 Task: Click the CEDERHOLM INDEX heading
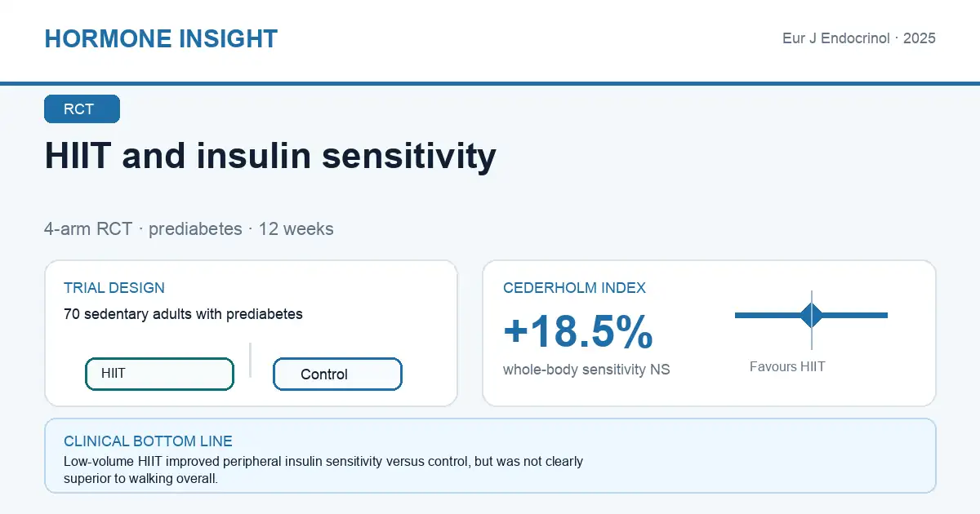coord(574,288)
